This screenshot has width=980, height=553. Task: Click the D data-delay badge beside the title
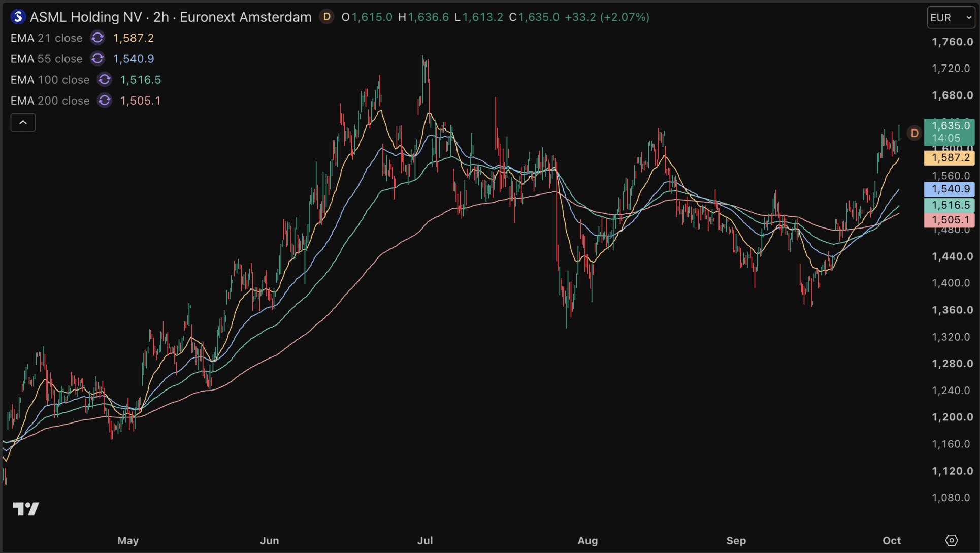click(x=327, y=17)
